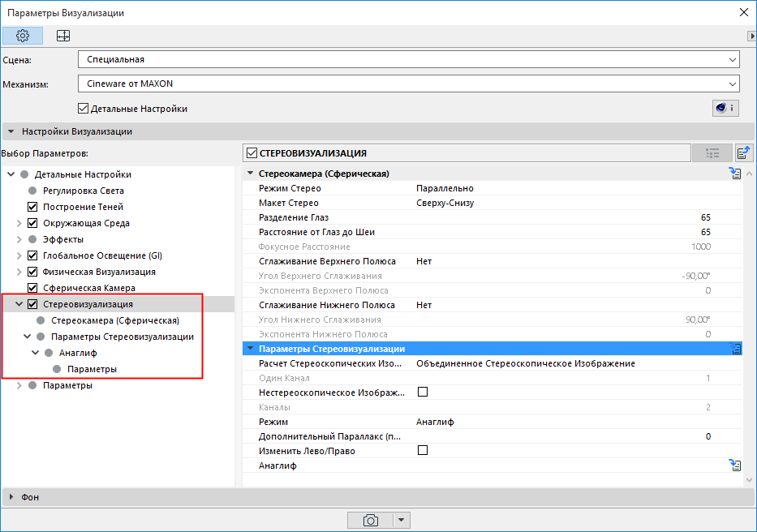Toggle Глобальное Освещение (GI) checkbox

[32, 255]
